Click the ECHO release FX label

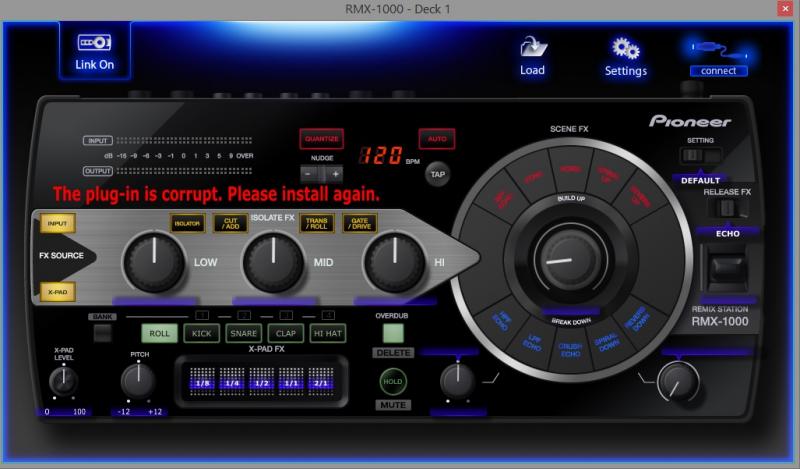click(x=728, y=234)
